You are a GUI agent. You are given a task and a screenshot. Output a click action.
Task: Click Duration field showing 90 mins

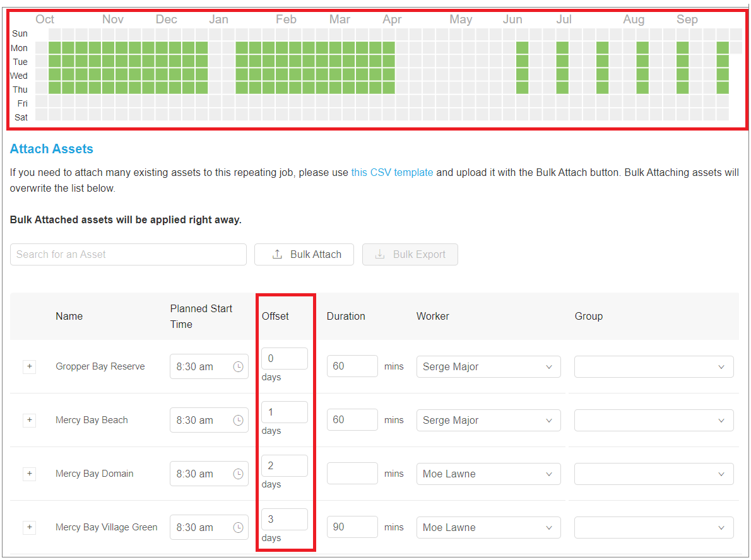(353, 527)
